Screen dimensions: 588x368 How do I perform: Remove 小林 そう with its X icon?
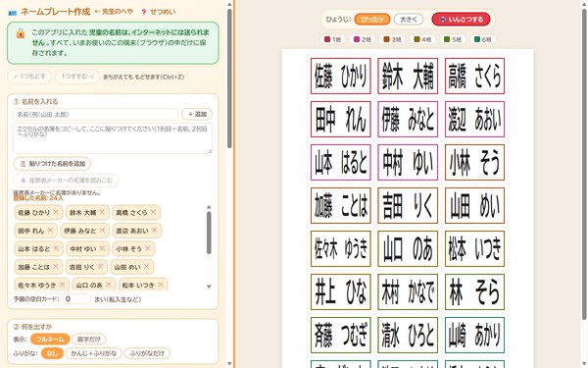(x=148, y=248)
